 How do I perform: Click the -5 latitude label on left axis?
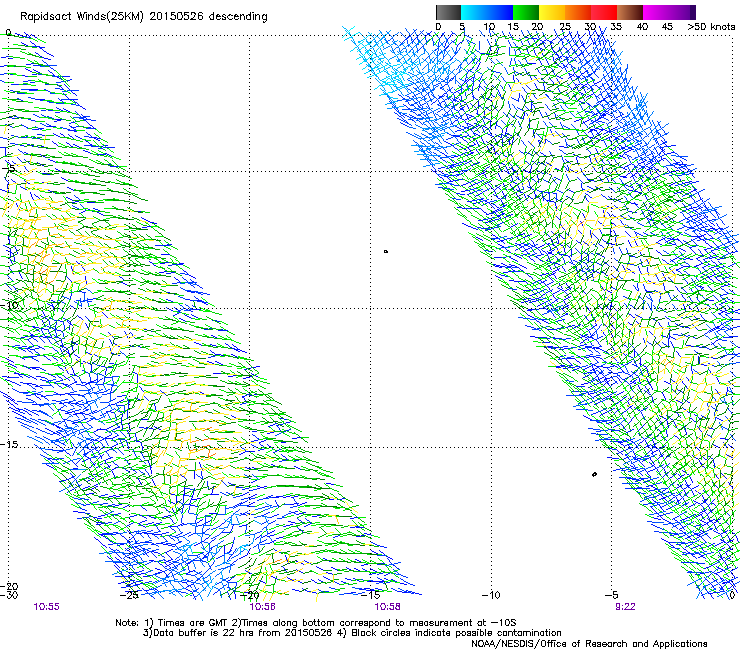(x=9, y=169)
